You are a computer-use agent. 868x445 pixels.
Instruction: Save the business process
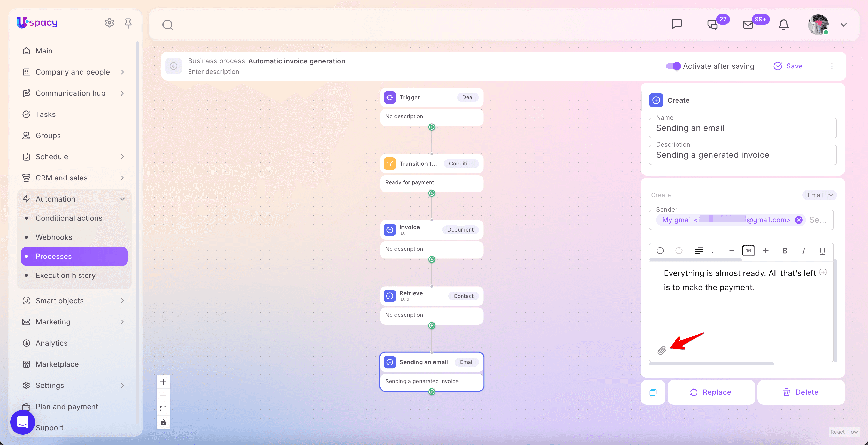click(x=788, y=66)
